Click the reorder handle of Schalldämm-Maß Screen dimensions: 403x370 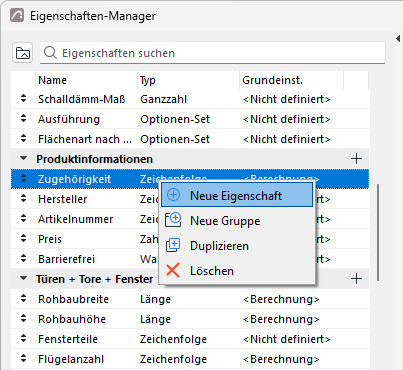click(23, 98)
